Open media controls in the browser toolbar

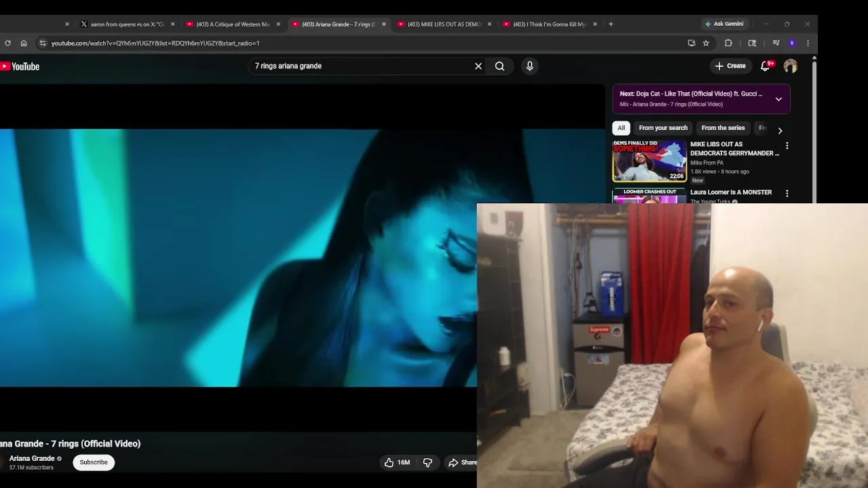point(776,43)
